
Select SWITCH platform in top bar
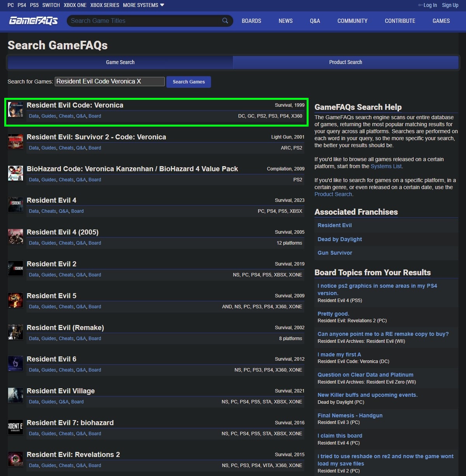coord(51,5)
